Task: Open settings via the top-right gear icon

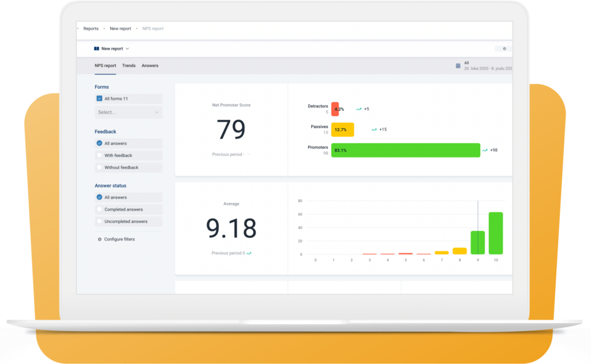Action: click(504, 49)
